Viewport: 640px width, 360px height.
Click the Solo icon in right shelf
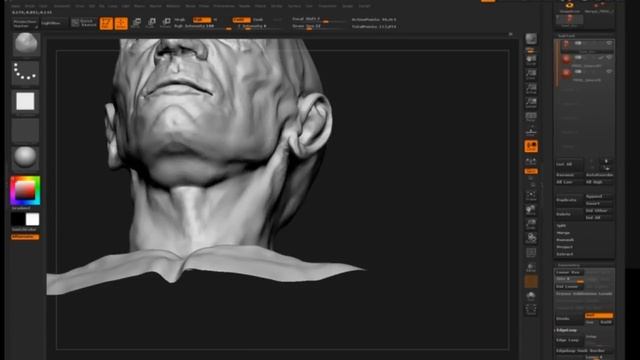531,296
